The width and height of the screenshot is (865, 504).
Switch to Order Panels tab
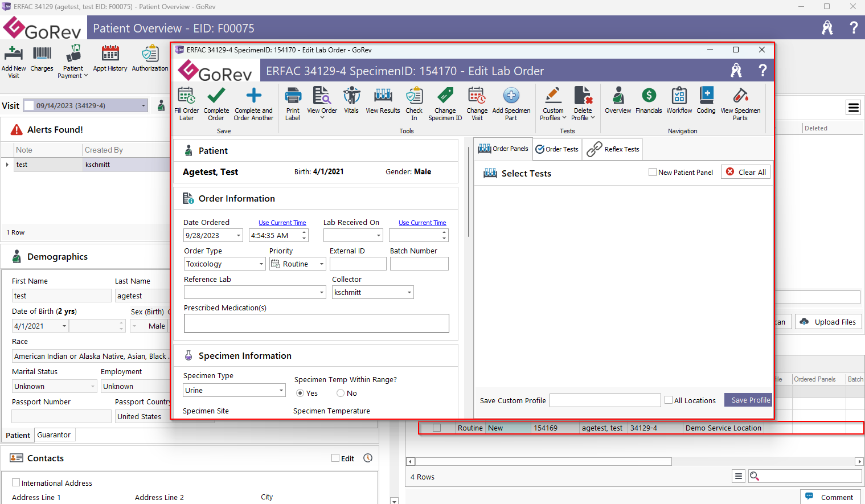(x=503, y=149)
